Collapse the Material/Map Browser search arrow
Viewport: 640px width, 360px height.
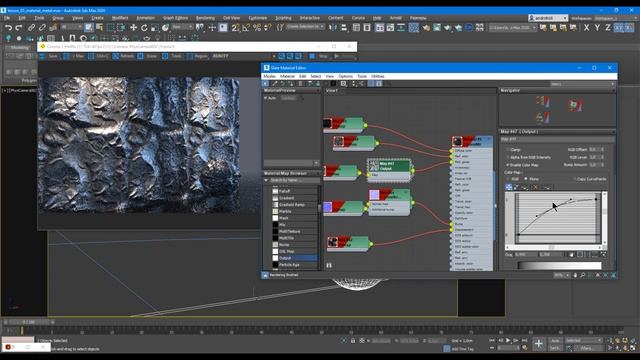266,180
